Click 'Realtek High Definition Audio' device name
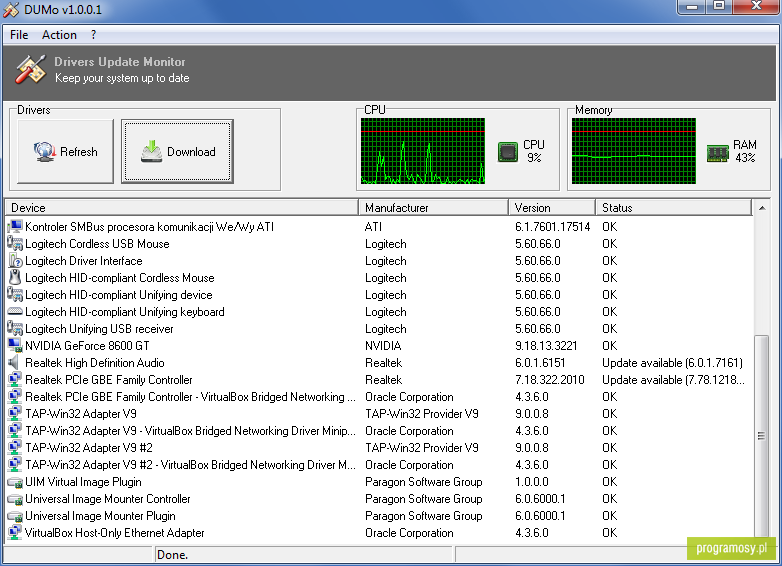This screenshot has height=566, width=782. (95, 363)
